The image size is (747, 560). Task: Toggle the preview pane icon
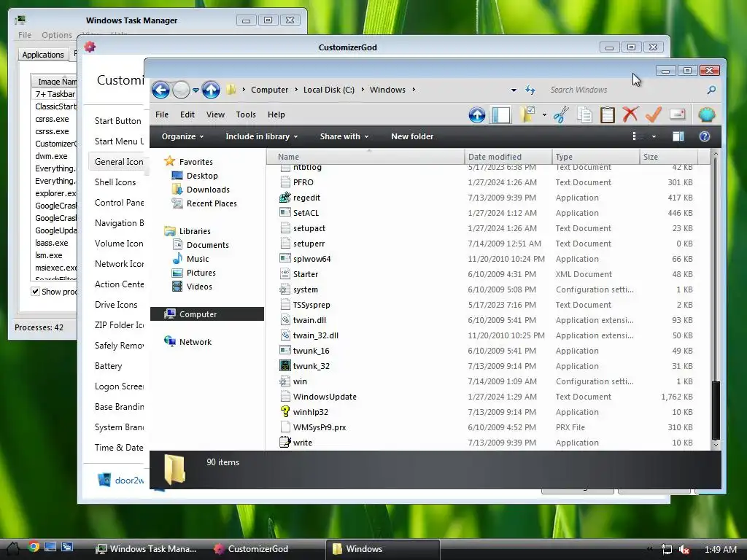pyautogui.click(x=678, y=136)
